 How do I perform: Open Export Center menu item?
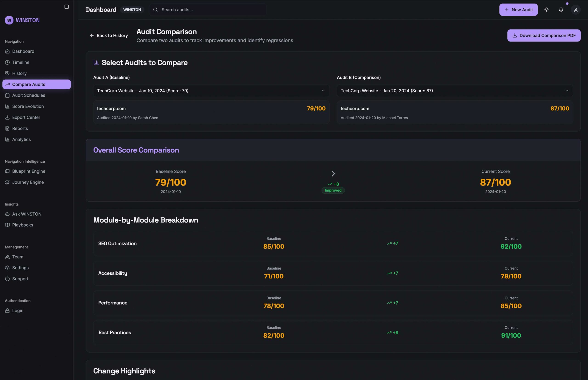(x=26, y=117)
